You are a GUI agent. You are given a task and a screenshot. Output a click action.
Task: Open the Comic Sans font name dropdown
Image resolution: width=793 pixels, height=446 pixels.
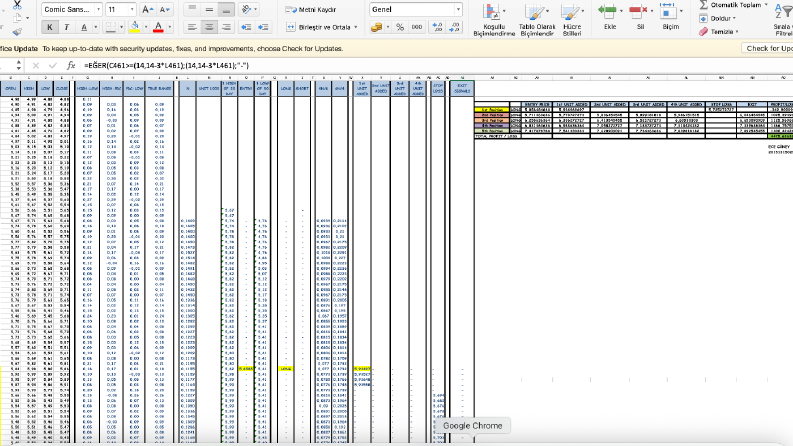point(98,9)
